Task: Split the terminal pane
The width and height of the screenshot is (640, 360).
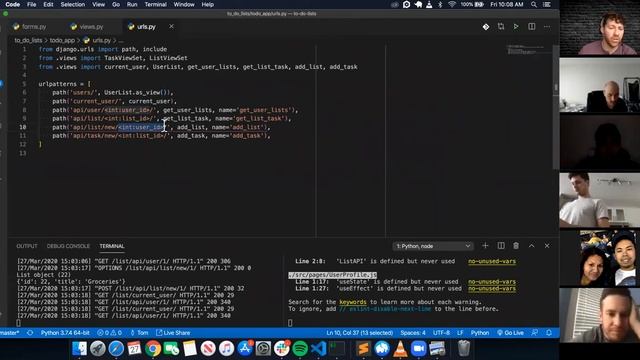Action: click(x=501, y=246)
